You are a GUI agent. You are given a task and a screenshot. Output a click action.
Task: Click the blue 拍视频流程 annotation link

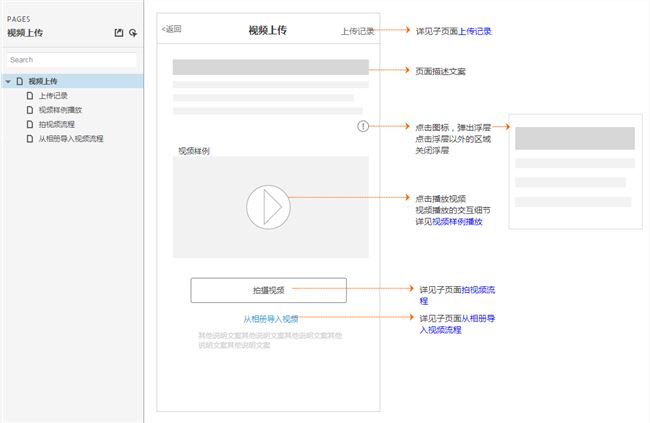pos(484,289)
